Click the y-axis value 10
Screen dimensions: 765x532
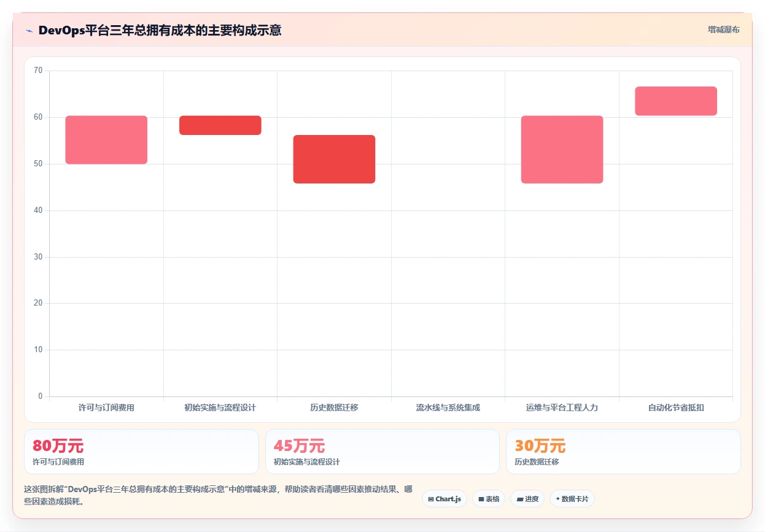(38, 350)
